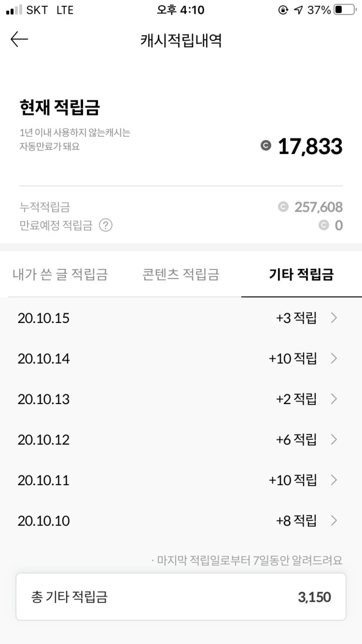
Task: Tap the cash coin icon beside 17,833
Action: tap(266, 146)
